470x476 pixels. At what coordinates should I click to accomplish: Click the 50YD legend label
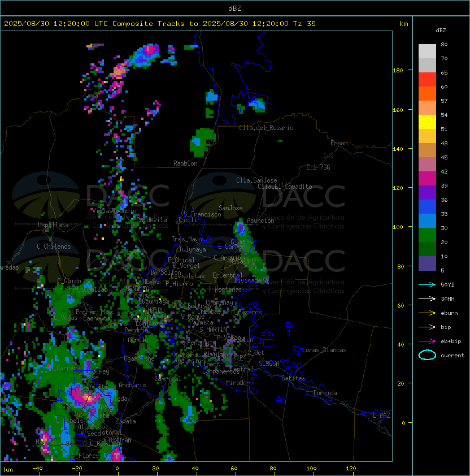click(447, 284)
